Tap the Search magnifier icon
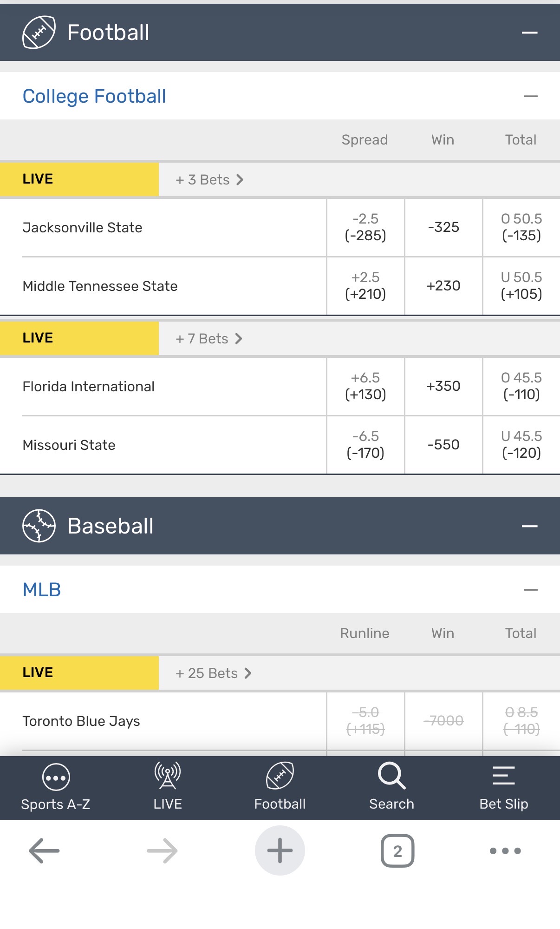The image size is (560, 929). (391, 776)
